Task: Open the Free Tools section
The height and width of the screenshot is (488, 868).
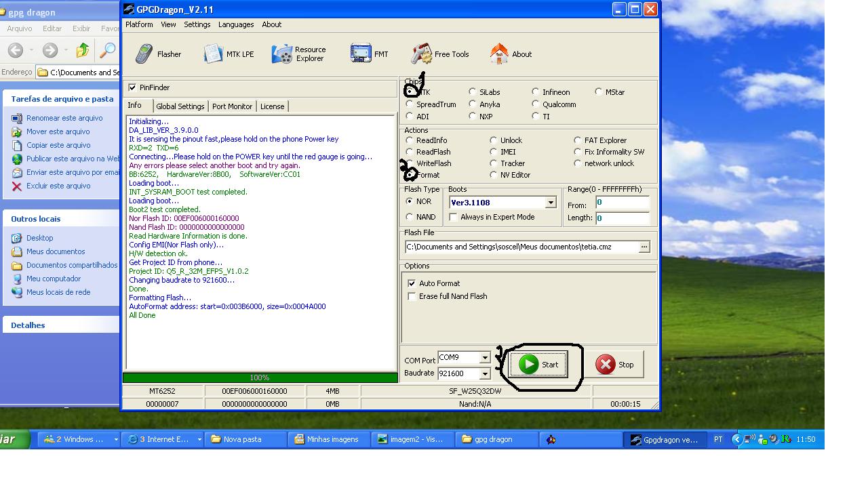Action: pyautogui.click(x=440, y=54)
